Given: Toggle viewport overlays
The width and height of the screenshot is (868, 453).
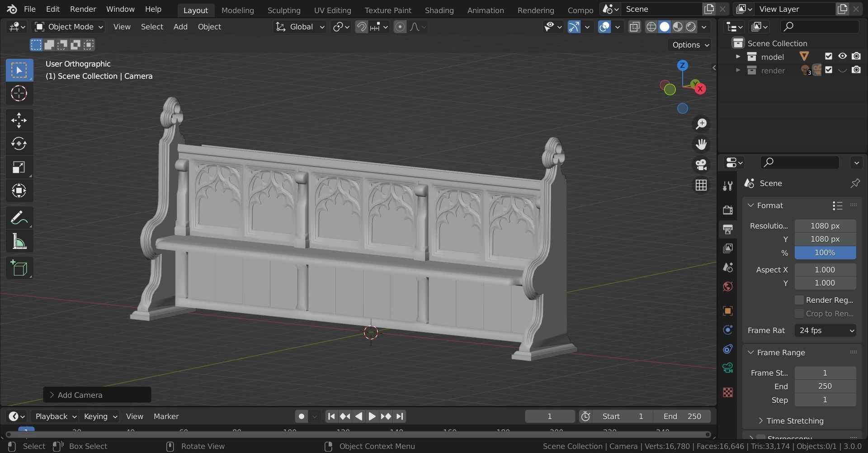Looking at the screenshot, I should pos(604,27).
